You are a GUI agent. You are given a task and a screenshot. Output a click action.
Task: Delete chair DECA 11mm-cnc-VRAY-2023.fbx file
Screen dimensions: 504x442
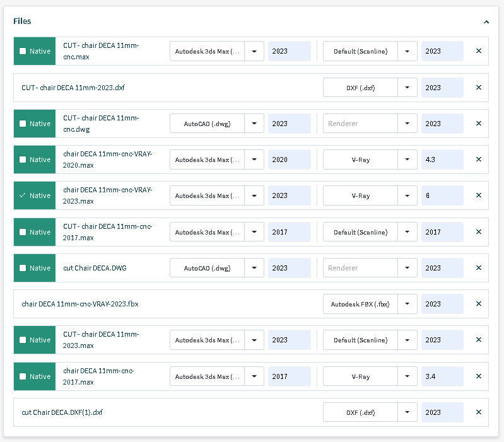[478, 304]
